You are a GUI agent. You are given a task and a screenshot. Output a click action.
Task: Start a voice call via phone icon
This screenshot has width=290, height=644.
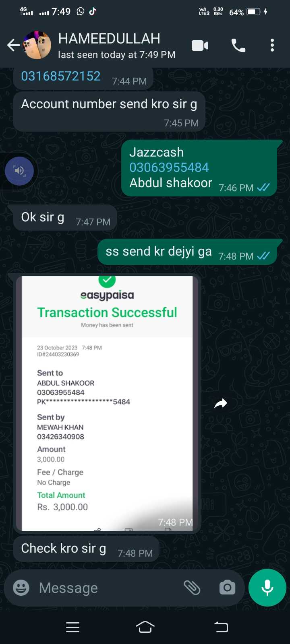pyautogui.click(x=238, y=45)
